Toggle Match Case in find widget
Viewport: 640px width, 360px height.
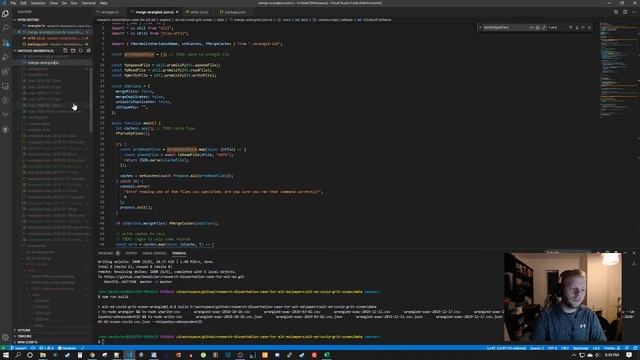coord(531,27)
